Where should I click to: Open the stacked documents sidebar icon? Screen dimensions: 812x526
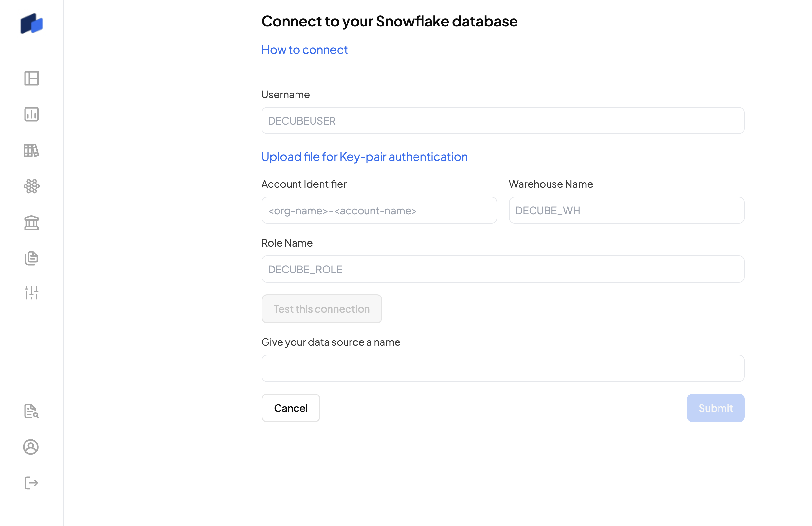pyautogui.click(x=31, y=258)
